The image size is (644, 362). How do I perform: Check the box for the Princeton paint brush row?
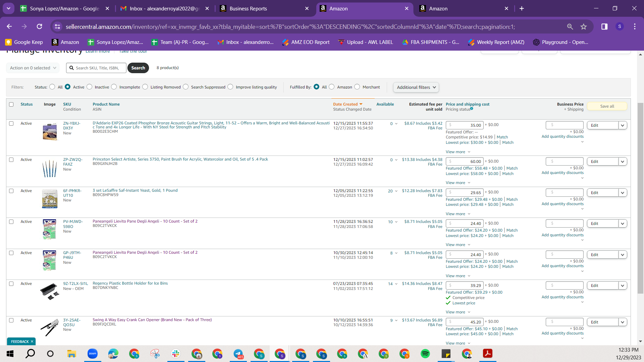(x=11, y=160)
